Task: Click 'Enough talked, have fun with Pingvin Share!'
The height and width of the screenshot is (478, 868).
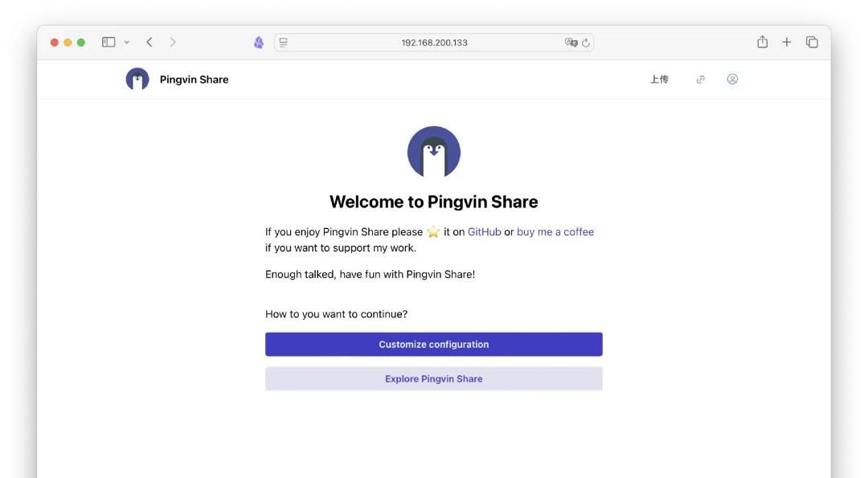Action: (370, 275)
